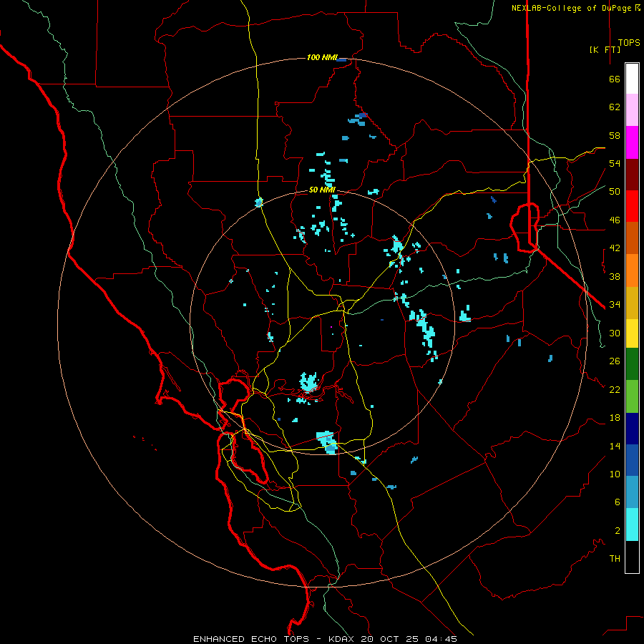The image size is (644, 644).
Task: Click the black TH legend swatch
Action: [632, 557]
